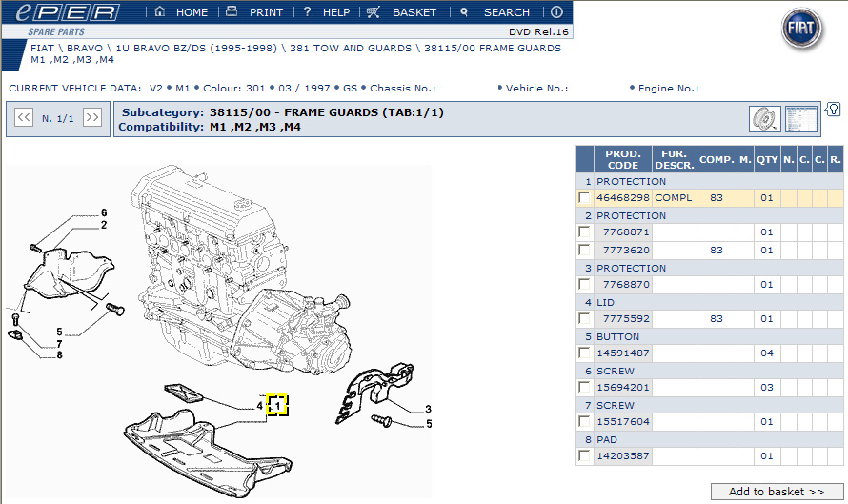Screen dimensions: 848x504
Task: Click the PRINT menu item
Action: [x=266, y=12]
